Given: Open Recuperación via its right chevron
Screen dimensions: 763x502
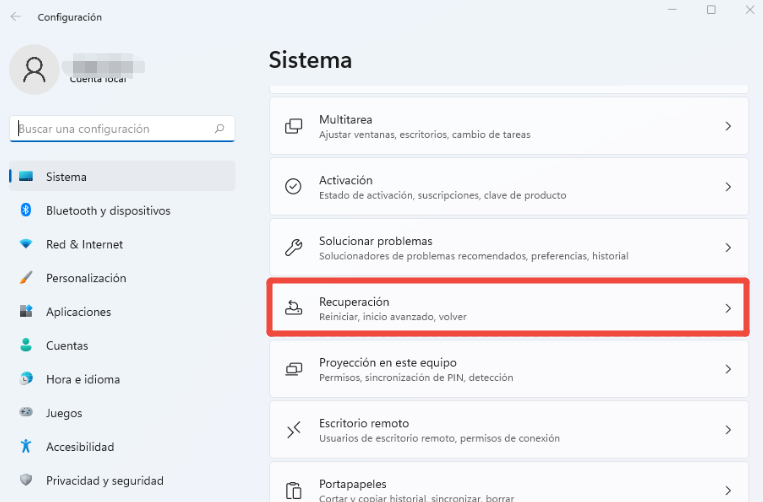Looking at the screenshot, I should pos(728,308).
